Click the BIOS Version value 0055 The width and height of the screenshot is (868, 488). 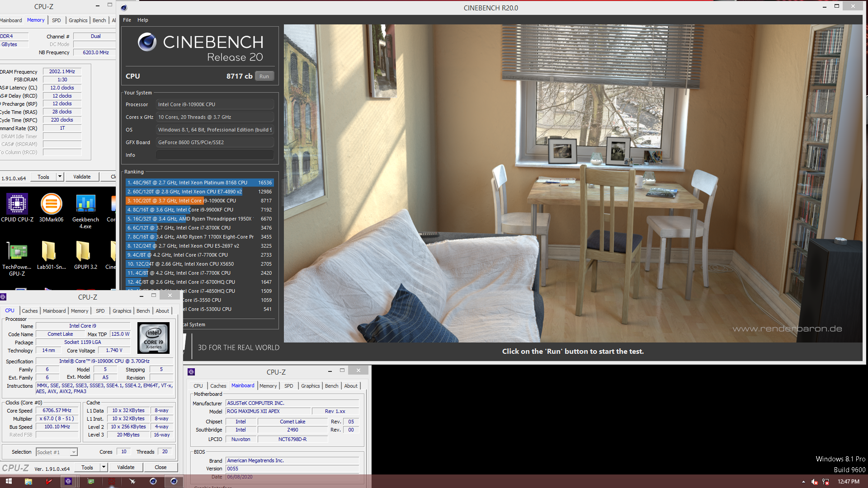coord(292,469)
